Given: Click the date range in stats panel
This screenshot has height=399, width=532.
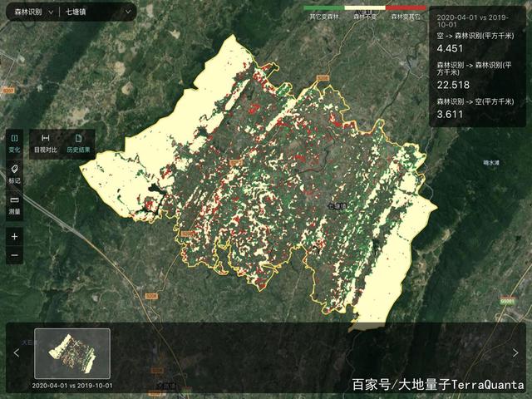Looking at the screenshot, I should (x=472, y=21).
